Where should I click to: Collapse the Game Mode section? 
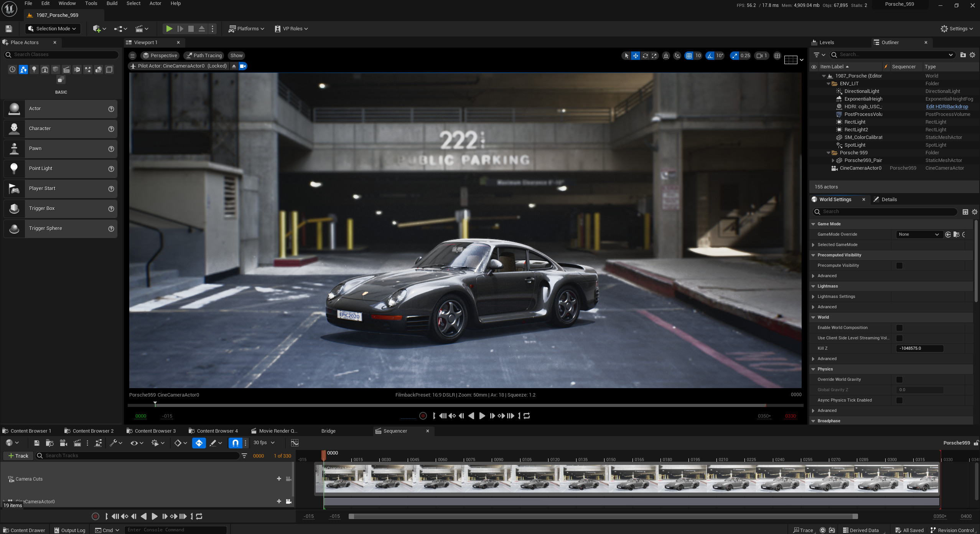[x=813, y=224]
